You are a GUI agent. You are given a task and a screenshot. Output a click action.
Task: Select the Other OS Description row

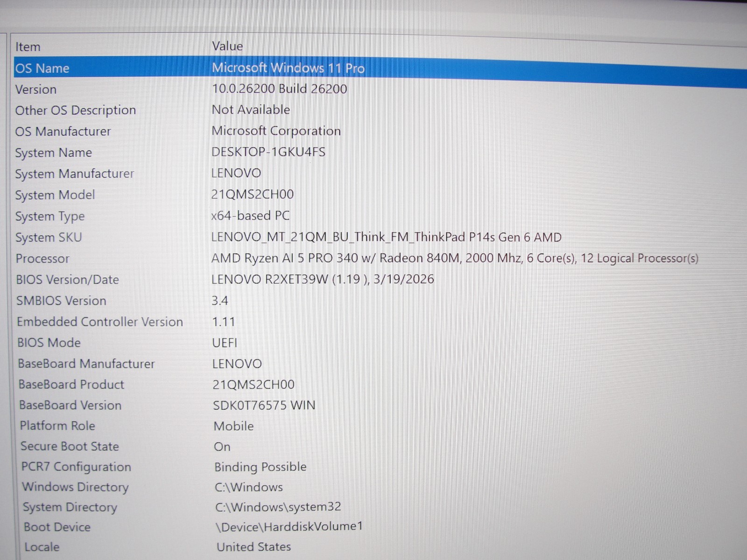click(76, 110)
